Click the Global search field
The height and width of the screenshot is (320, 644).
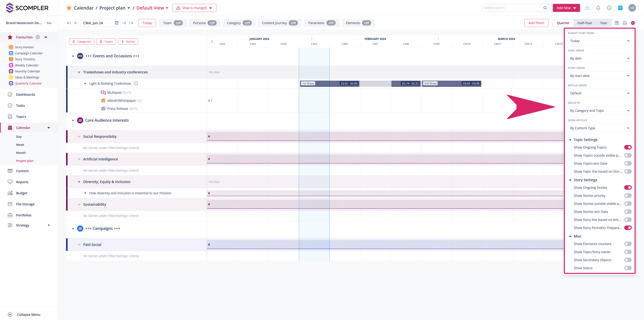513,8
